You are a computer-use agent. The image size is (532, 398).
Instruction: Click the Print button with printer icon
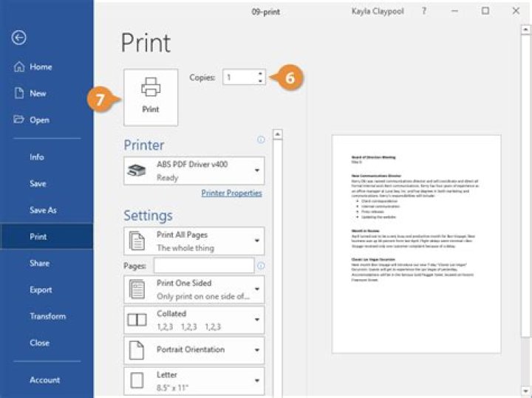coord(150,97)
